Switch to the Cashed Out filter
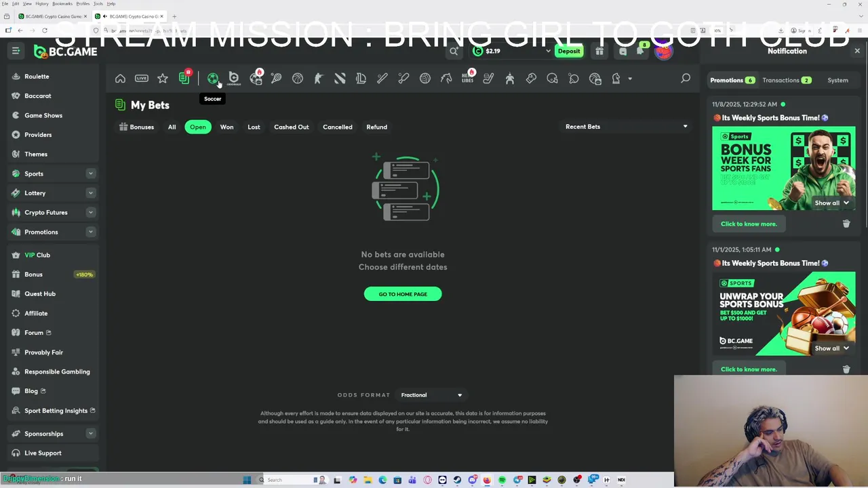 (x=291, y=127)
